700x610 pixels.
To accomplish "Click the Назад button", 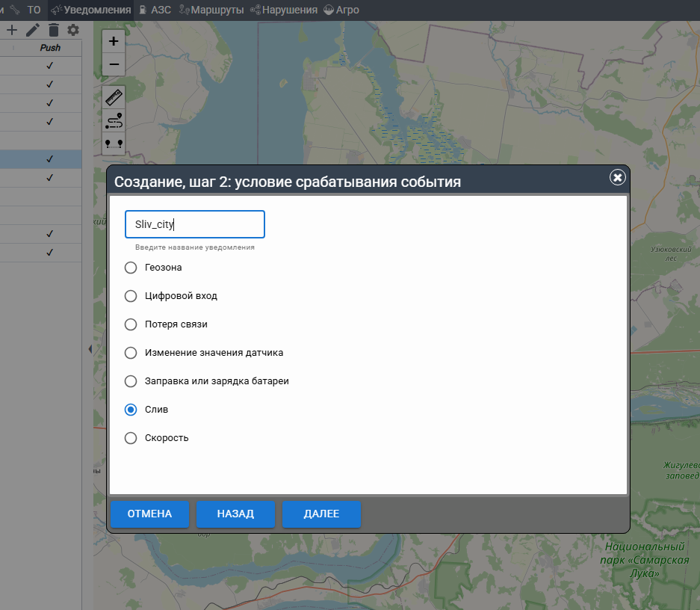I will (x=235, y=514).
